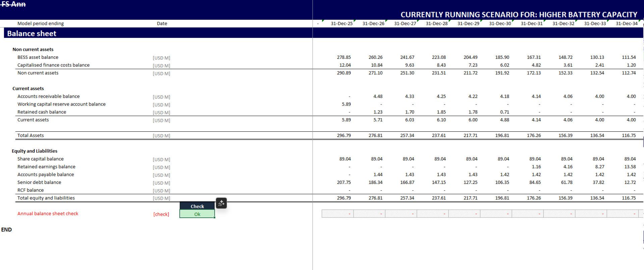Click the FS Ann sheet title cell
Viewport: 644px width, 270px height.
(x=13, y=4)
